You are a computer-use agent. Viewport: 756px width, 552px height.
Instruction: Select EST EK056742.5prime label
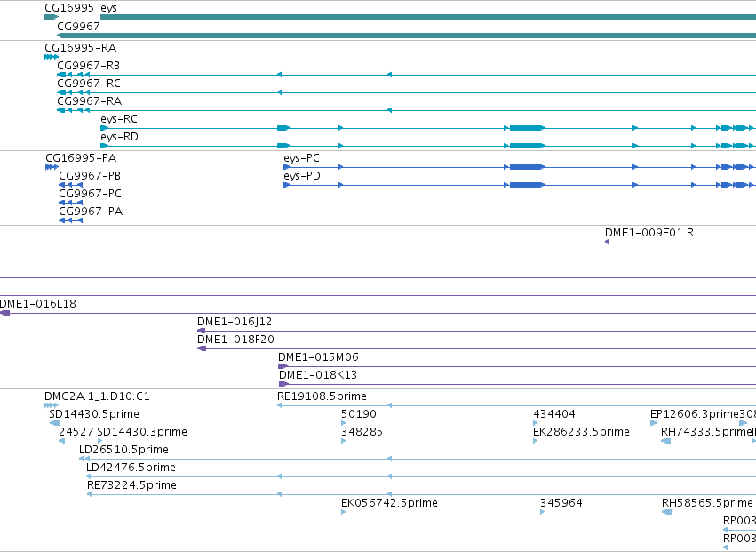389,504
